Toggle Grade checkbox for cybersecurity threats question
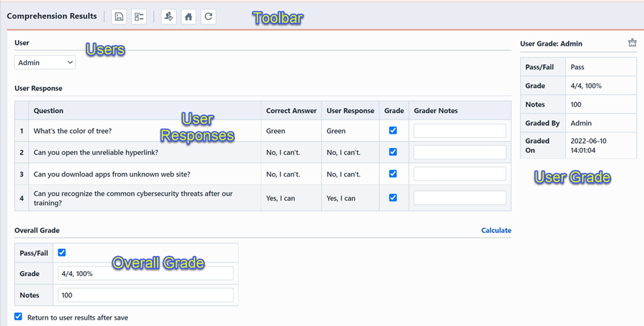This screenshot has width=644, height=326. click(x=393, y=197)
